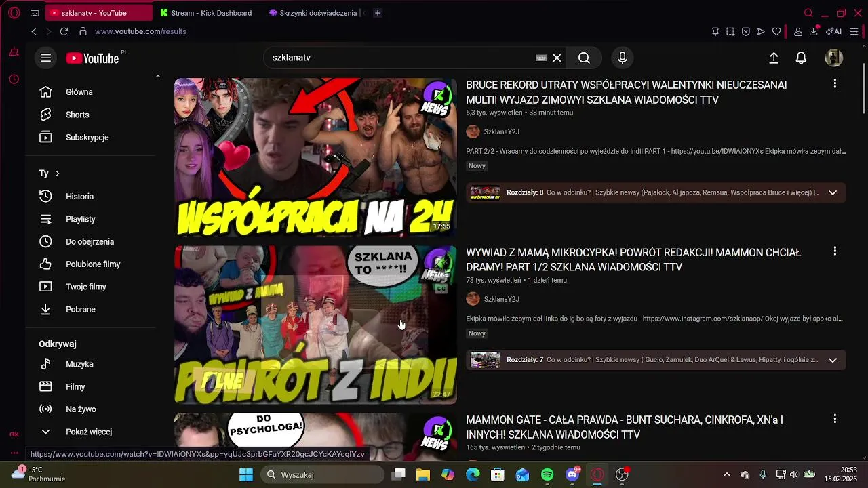Open File Explorer from taskbar
This screenshot has width=868, height=488.
(x=423, y=474)
